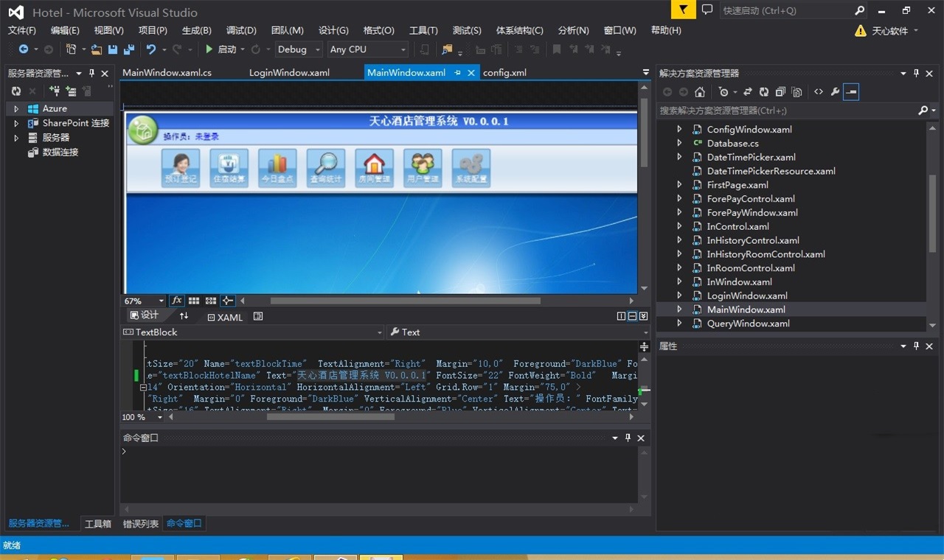The image size is (944, 560).
Task: Click the 房间管理 house icon in designer
Action: point(374,168)
